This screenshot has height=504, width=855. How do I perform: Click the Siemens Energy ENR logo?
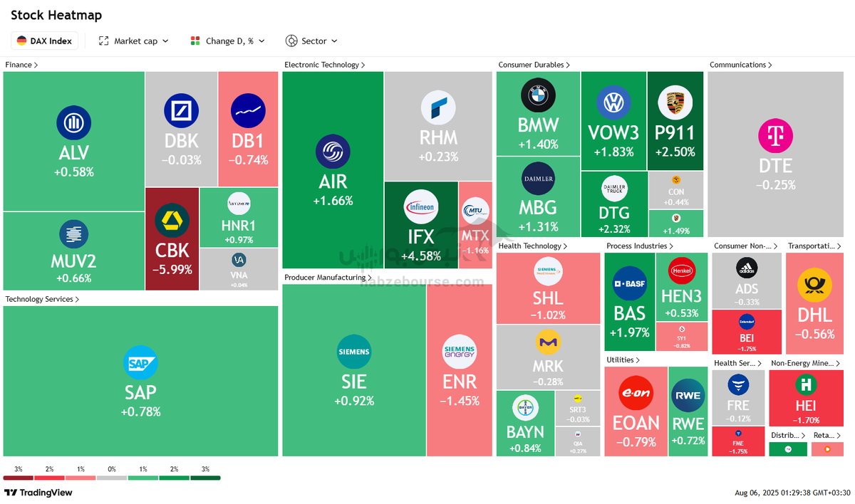coord(459,352)
